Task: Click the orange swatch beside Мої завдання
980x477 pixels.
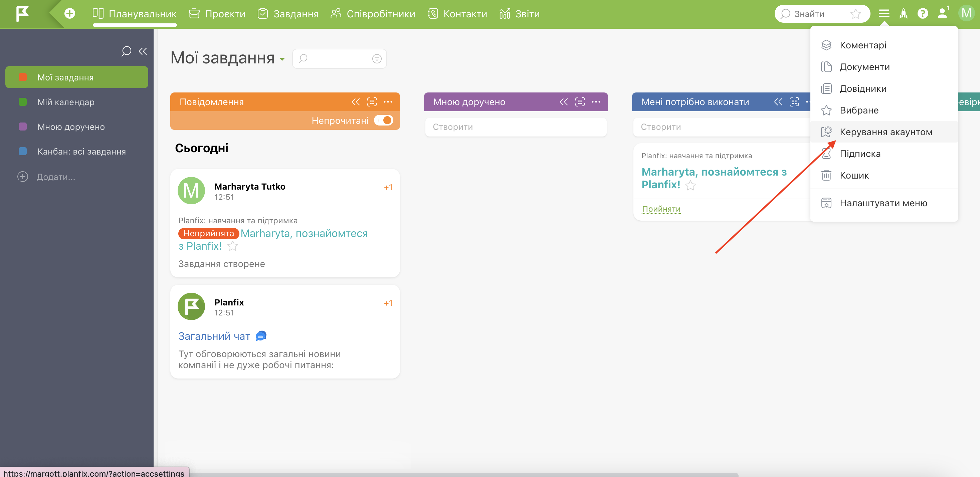Action: (23, 77)
